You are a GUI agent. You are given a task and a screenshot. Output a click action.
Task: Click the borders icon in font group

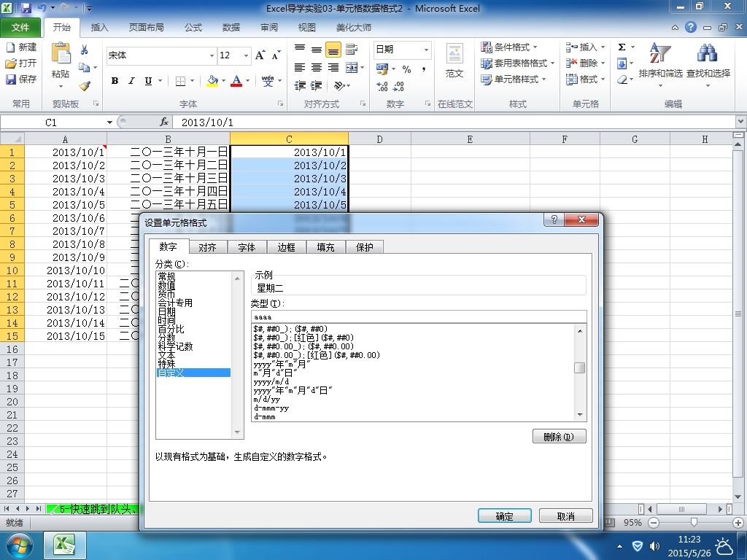tap(181, 81)
